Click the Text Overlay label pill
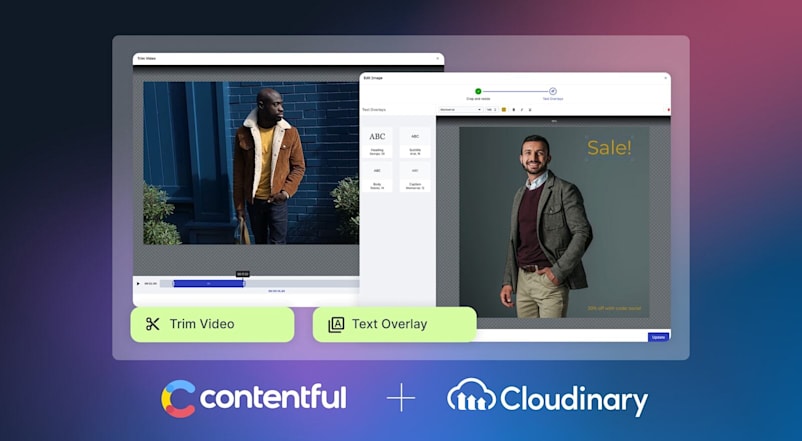 point(394,324)
